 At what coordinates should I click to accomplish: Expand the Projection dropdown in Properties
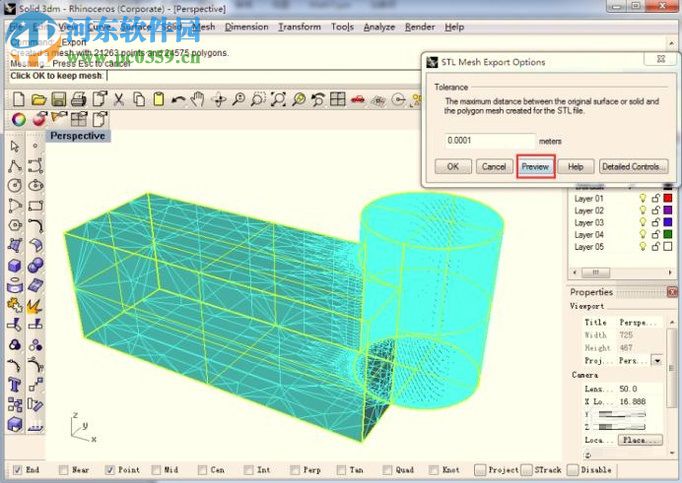pos(657,359)
